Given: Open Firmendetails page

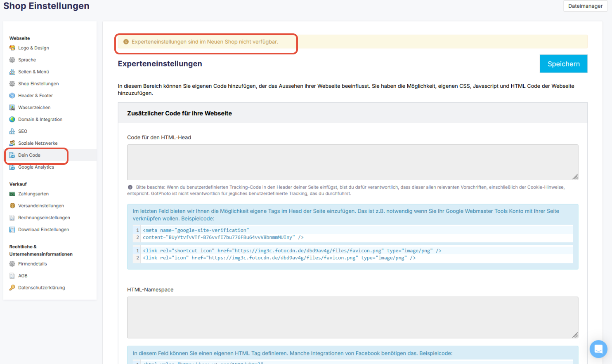Looking at the screenshot, I should [33, 264].
